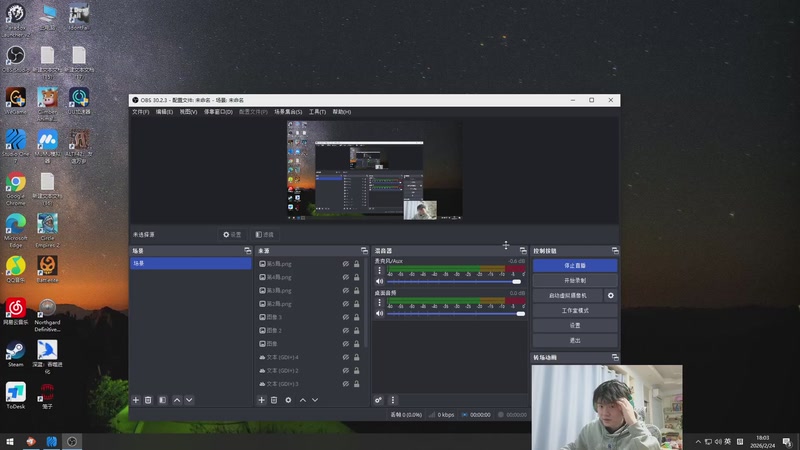Image resolution: width=800 pixels, height=450 pixels.
Task: Add a source with the plus icon in the 来源 panel
Action: 261,400
